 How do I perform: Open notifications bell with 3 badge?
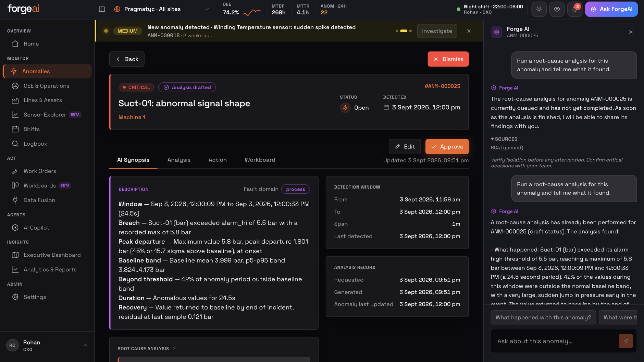coord(575,9)
